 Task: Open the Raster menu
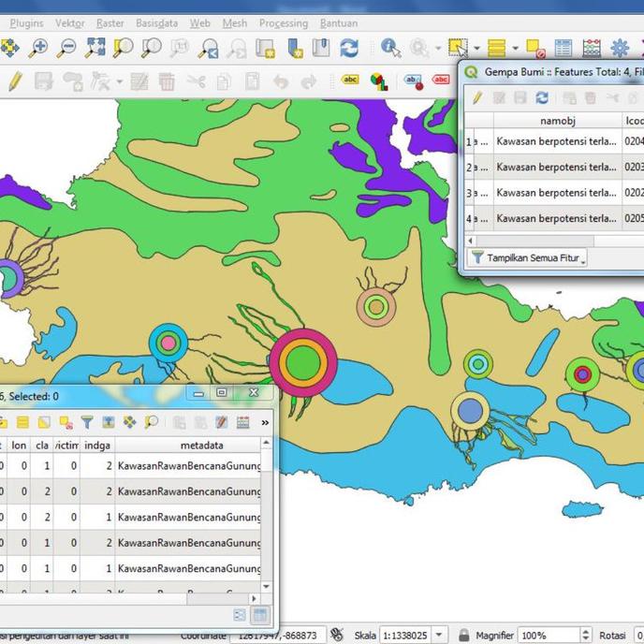110,22
